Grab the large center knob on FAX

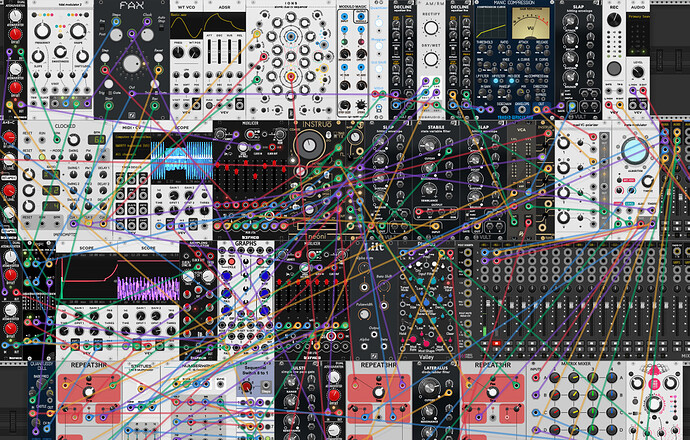point(132,63)
